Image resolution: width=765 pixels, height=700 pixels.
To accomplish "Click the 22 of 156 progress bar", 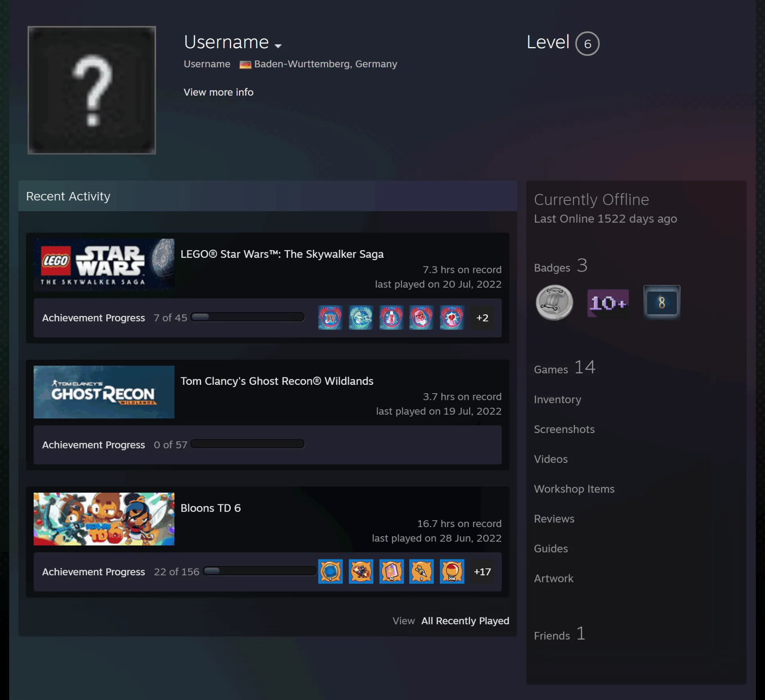I will point(260,571).
